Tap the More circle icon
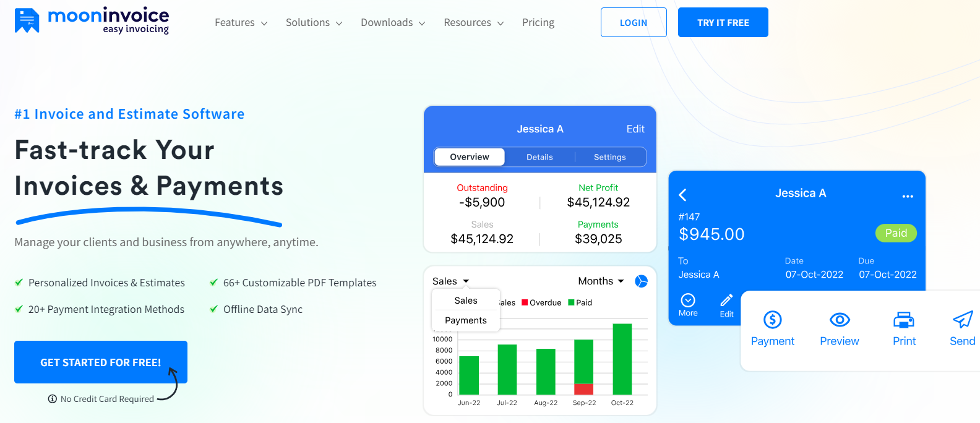 pyautogui.click(x=688, y=300)
